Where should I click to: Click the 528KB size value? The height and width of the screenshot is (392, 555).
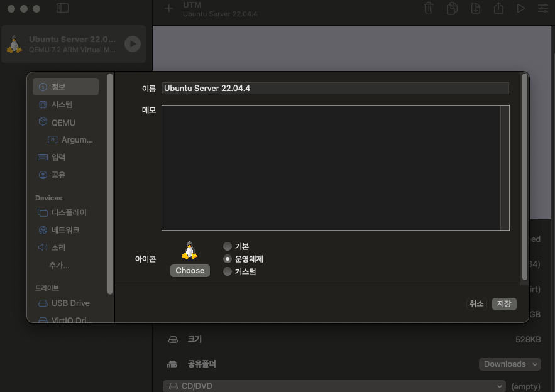click(x=528, y=340)
